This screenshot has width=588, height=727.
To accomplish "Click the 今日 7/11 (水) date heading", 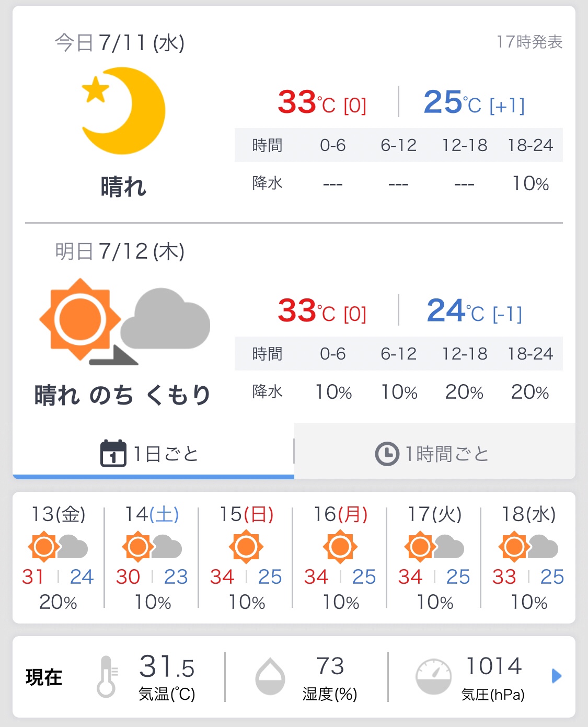I will click(x=119, y=42).
